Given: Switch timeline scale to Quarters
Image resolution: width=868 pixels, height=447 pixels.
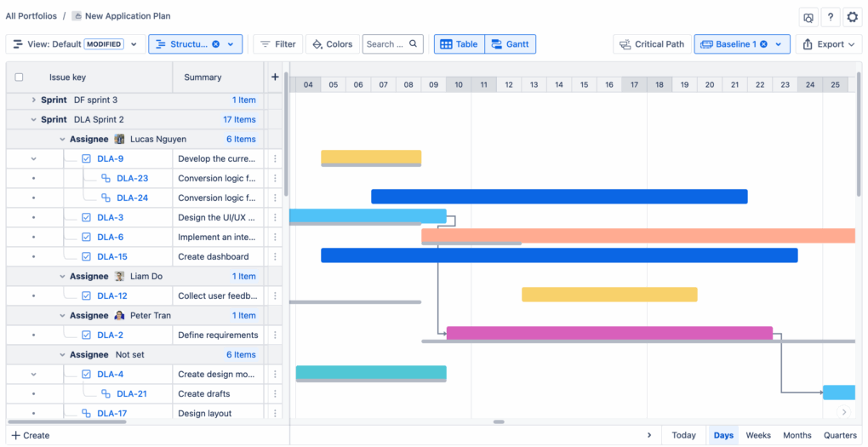Looking at the screenshot, I should point(840,435).
